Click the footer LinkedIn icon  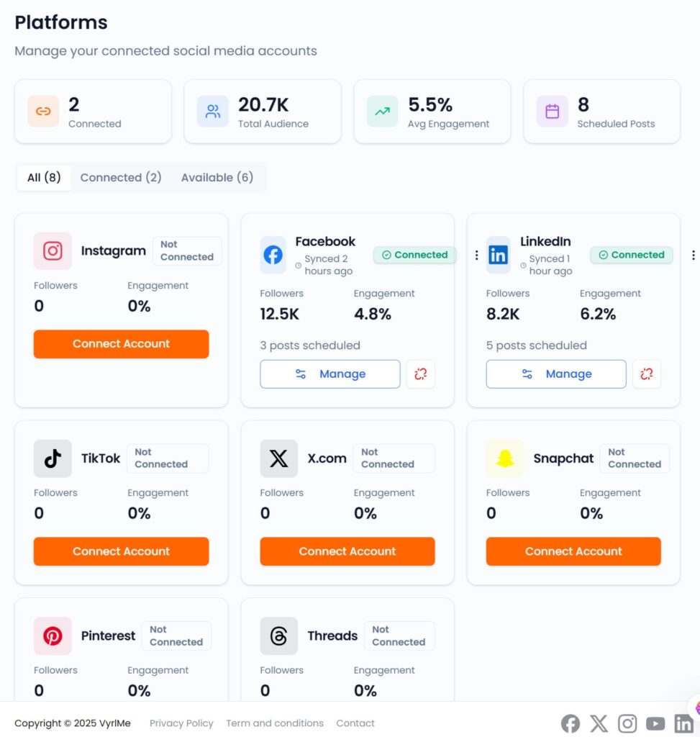click(683, 723)
